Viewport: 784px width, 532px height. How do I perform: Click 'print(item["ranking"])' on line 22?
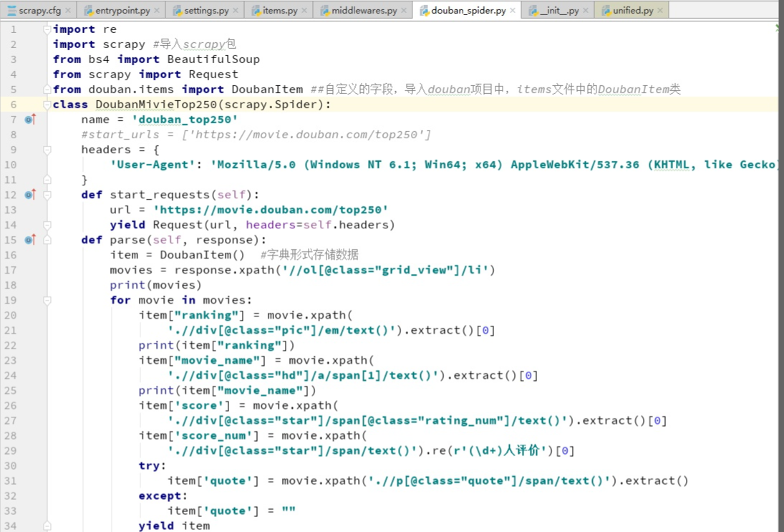point(217,345)
